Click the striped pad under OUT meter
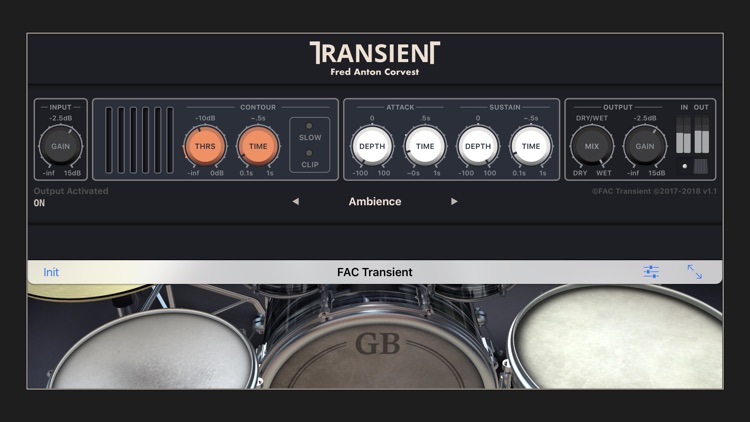 tap(701, 166)
